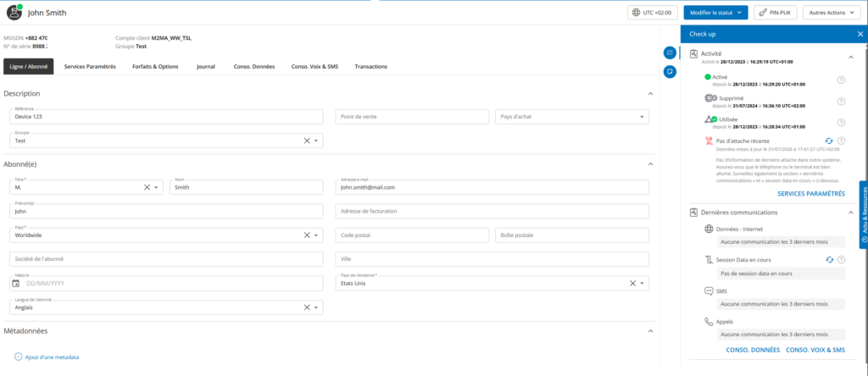Open the CONSO. DONNÉES link

[x=753, y=350]
